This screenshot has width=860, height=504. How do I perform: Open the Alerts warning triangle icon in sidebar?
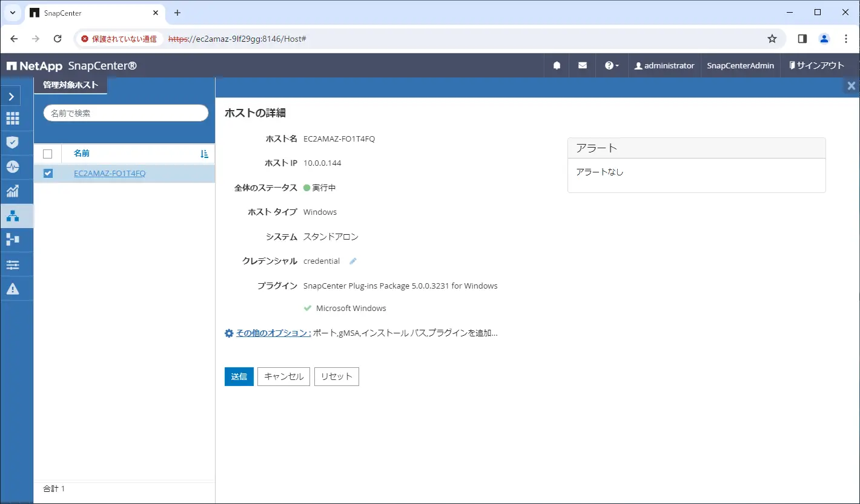[x=13, y=289]
